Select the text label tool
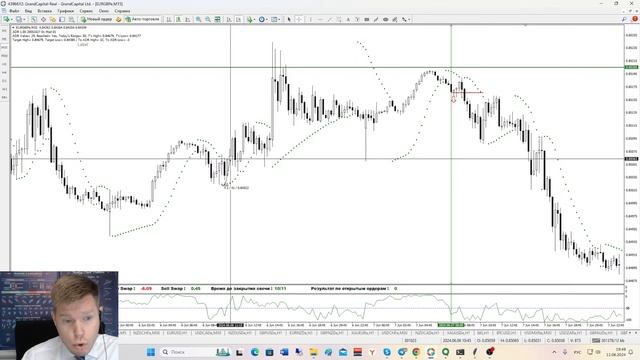The image size is (640, 360). click(x=357, y=19)
